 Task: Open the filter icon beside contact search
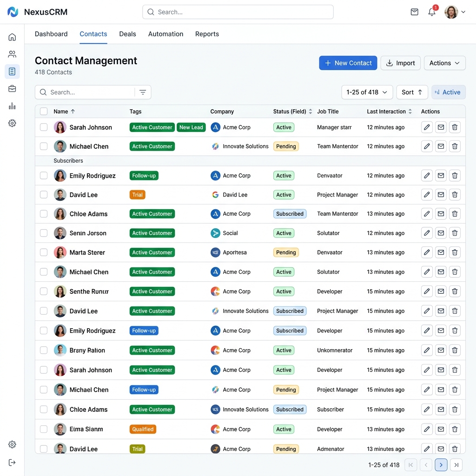(x=143, y=93)
